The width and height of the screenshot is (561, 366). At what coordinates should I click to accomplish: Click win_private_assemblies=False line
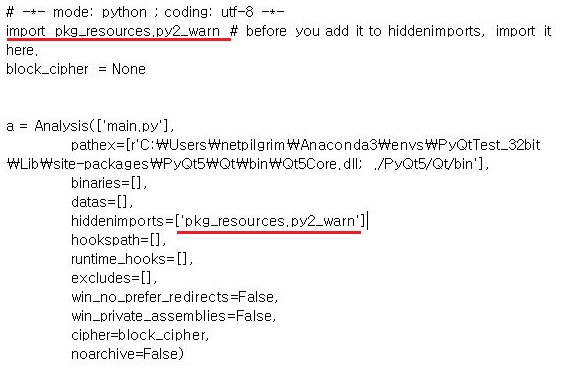click(x=174, y=316)
